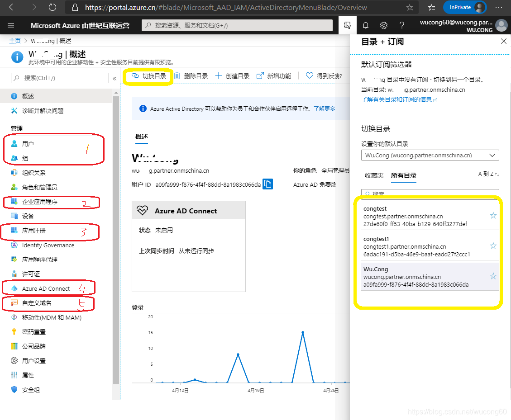This screenshot has height=420, width=511.
Task: Open 公司品牌 menu item
Action: point(56,346)
